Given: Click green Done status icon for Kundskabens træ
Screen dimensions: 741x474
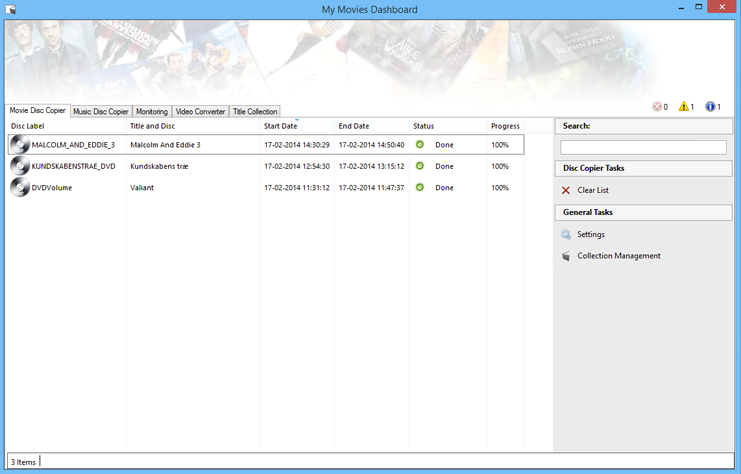Looking at the screenshot, I should pyautogui.click(x=420, y=165).
